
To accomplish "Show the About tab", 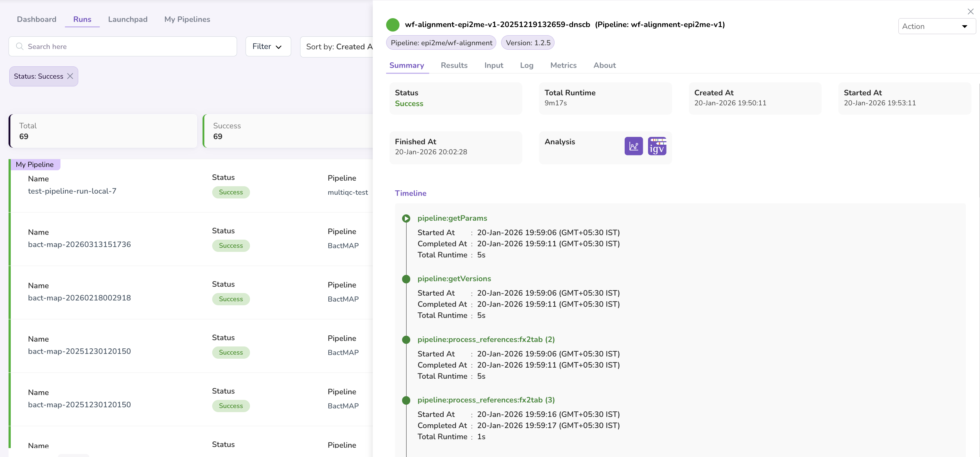I will pos(605,65).
